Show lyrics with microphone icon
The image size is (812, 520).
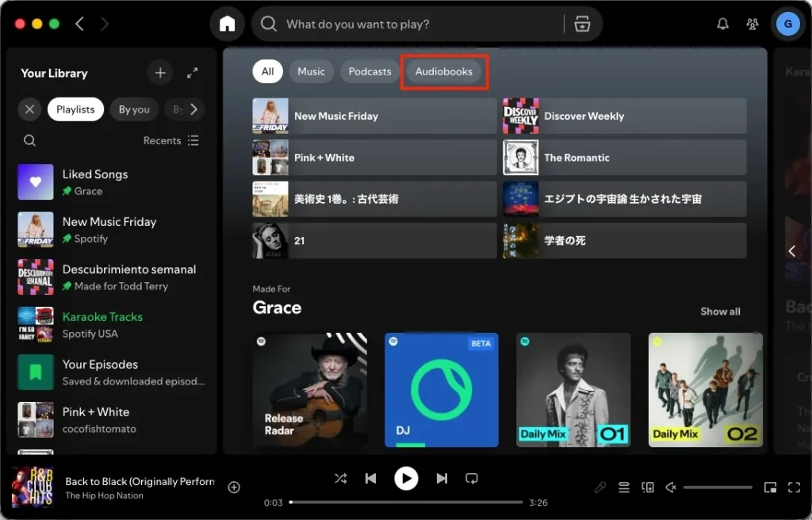point(599,487)
